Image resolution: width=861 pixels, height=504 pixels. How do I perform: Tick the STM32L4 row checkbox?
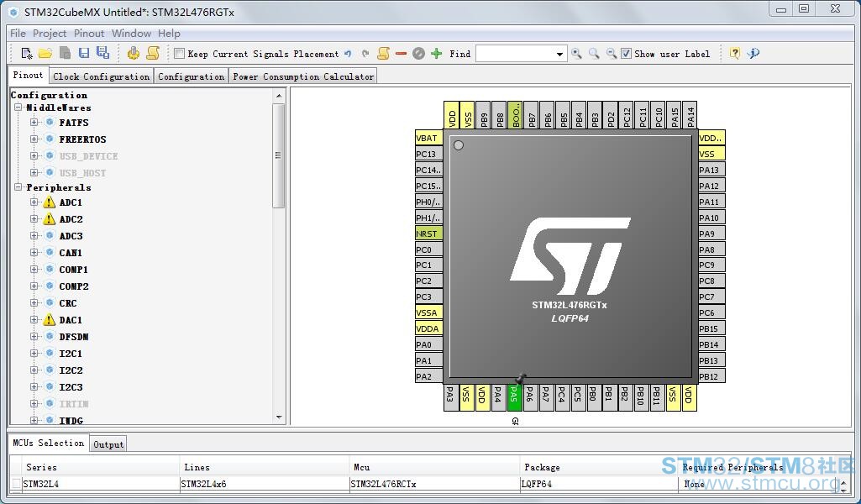(17, 484)
